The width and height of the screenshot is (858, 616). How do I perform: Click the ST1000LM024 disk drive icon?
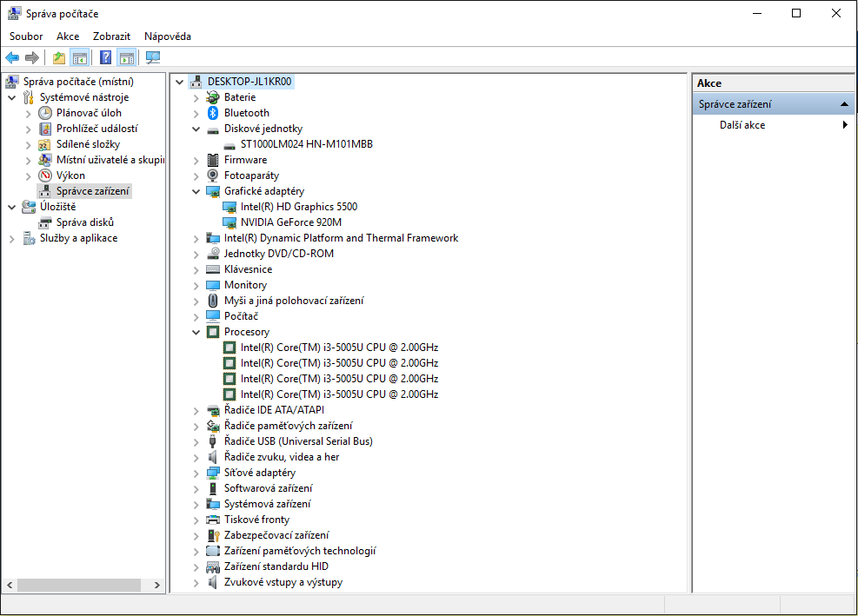click(229, 144)
